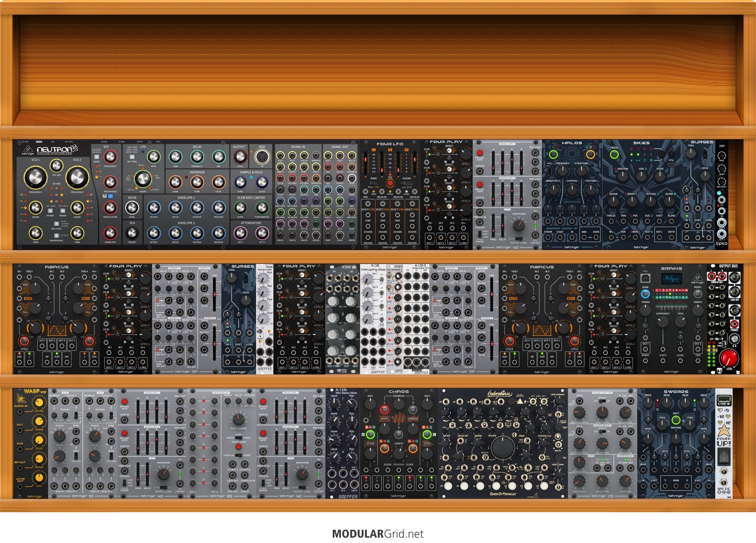Select the yellow Level knob on Wasp VCF
This screenshot has height=543, width=756.
click(x=39, y=403)
